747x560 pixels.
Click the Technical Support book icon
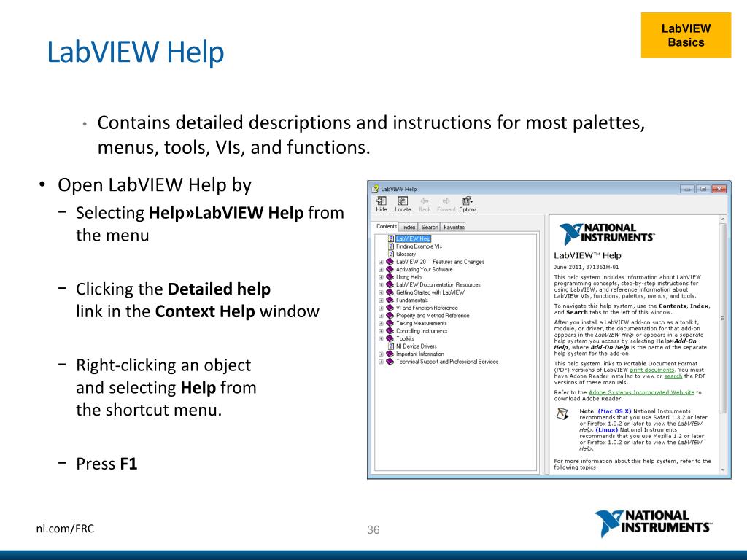(x=390, y=362)
